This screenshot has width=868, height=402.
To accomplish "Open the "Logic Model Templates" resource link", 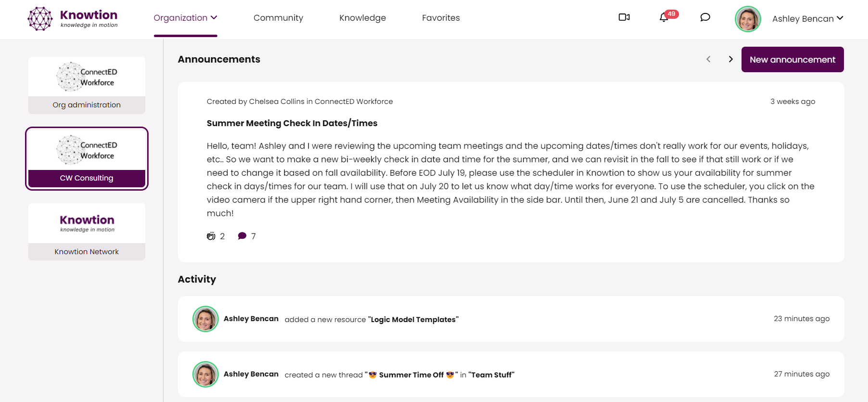I will click(413, 320).
